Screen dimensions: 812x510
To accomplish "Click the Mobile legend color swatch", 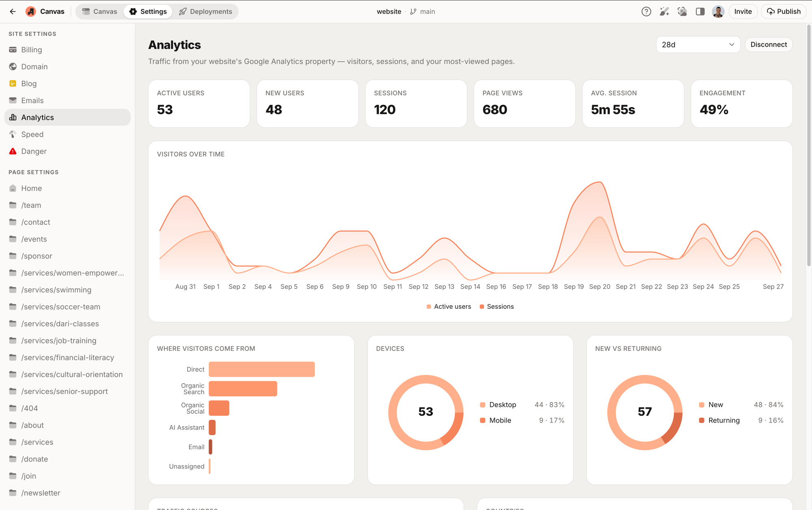I will pyautogui.click(x=482, y=420).
